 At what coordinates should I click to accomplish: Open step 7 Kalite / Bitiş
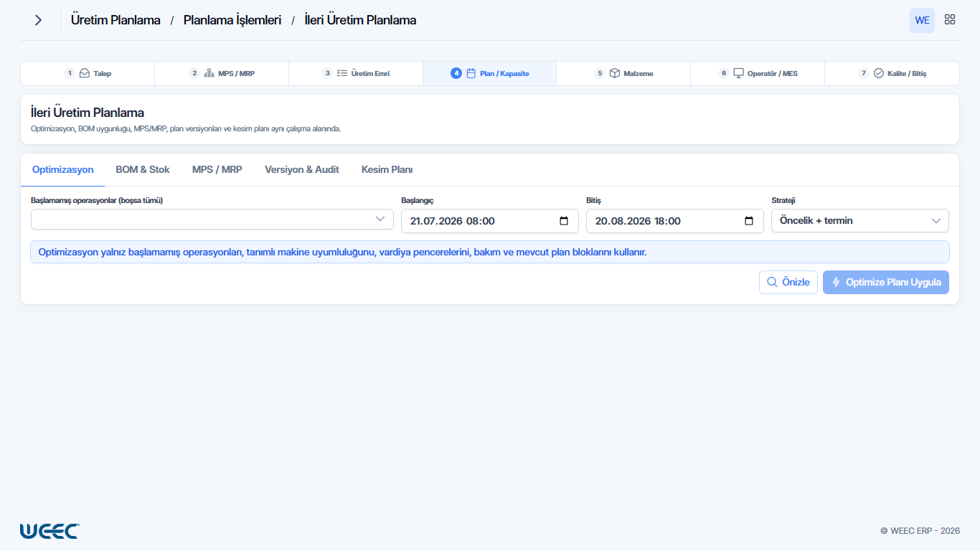pos(892,73)
